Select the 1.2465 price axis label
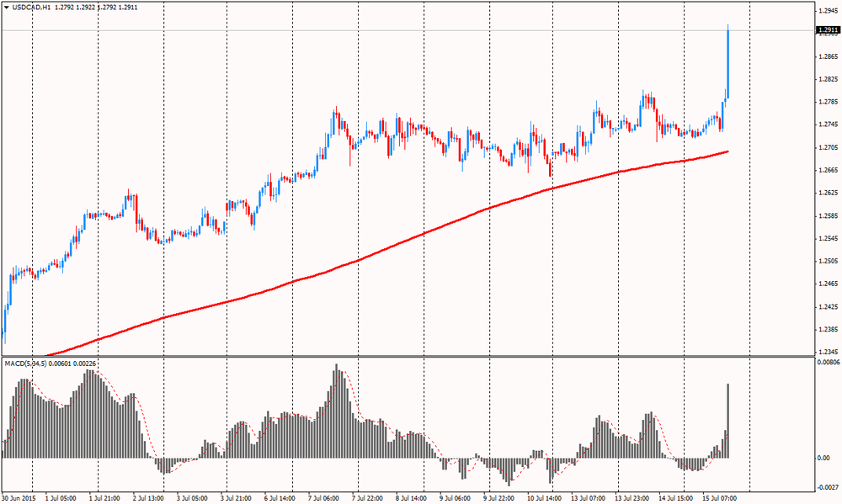This screenshot has width=842, height=504. (x=829, y=284)
